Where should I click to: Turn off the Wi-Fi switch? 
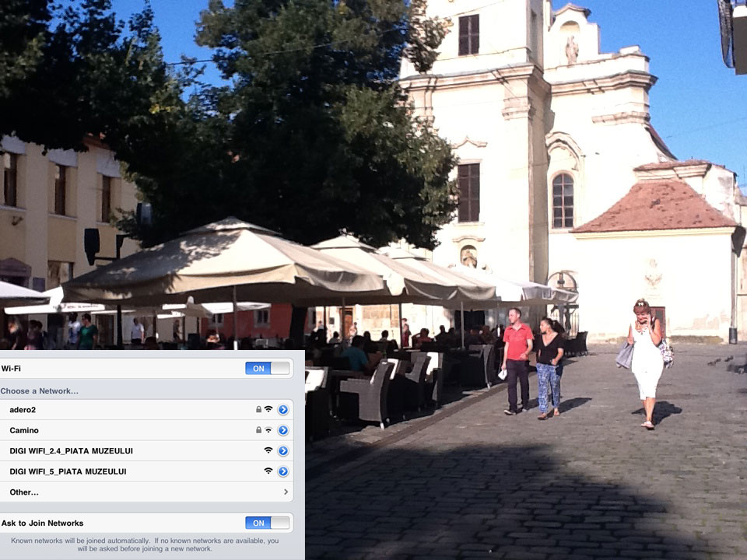[268, 369]
